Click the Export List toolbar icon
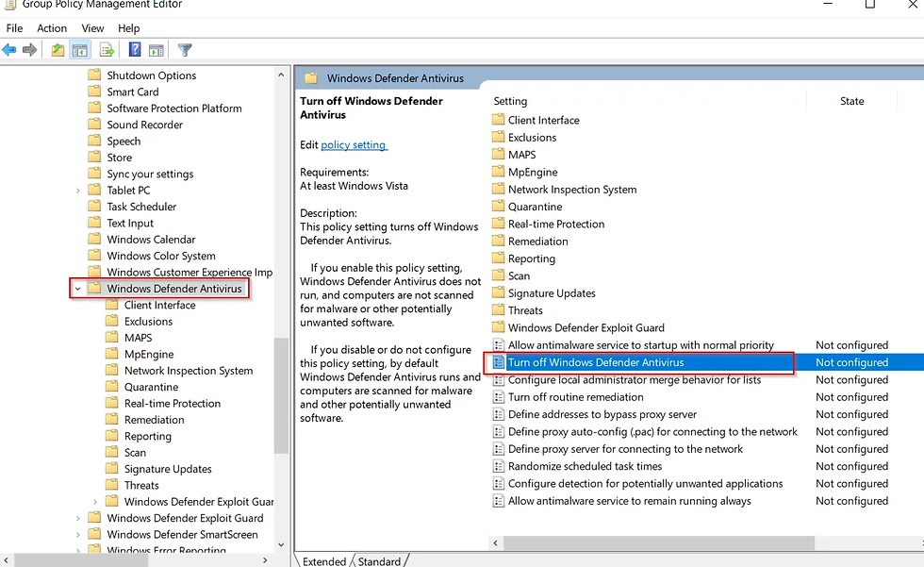The image size is (924, 567). 107,50
